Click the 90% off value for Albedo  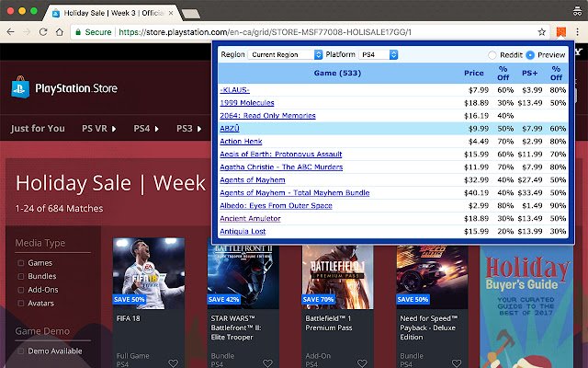coord(558,205)
